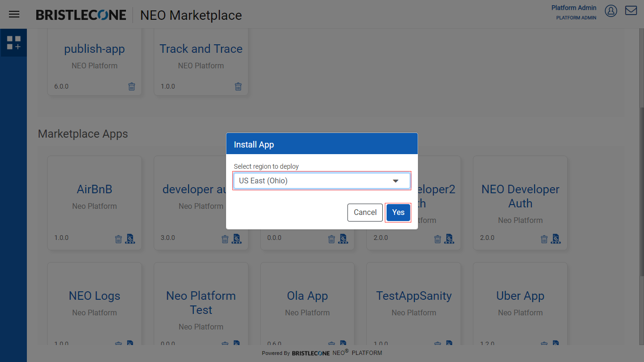Screen dimensions: 644x362
Task: Click the BRISTLECONE logo in header
Action: tap(81, 15)
